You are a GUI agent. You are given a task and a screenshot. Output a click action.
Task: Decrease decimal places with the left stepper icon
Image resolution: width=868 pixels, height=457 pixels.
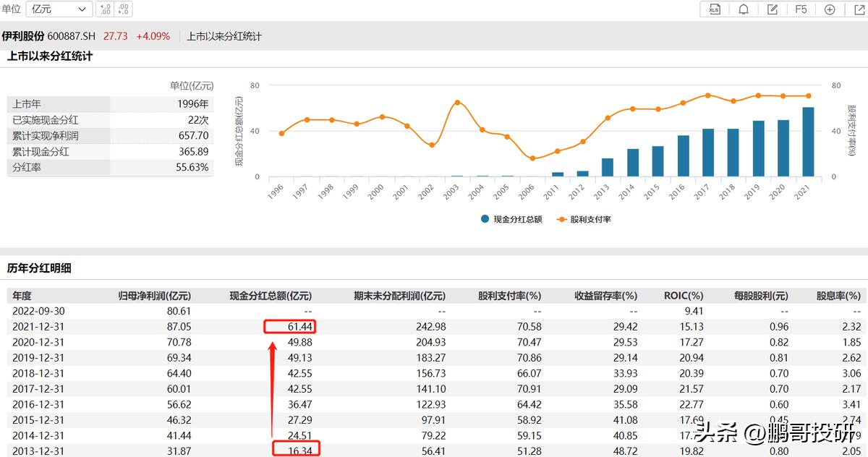tap(106, 9)
